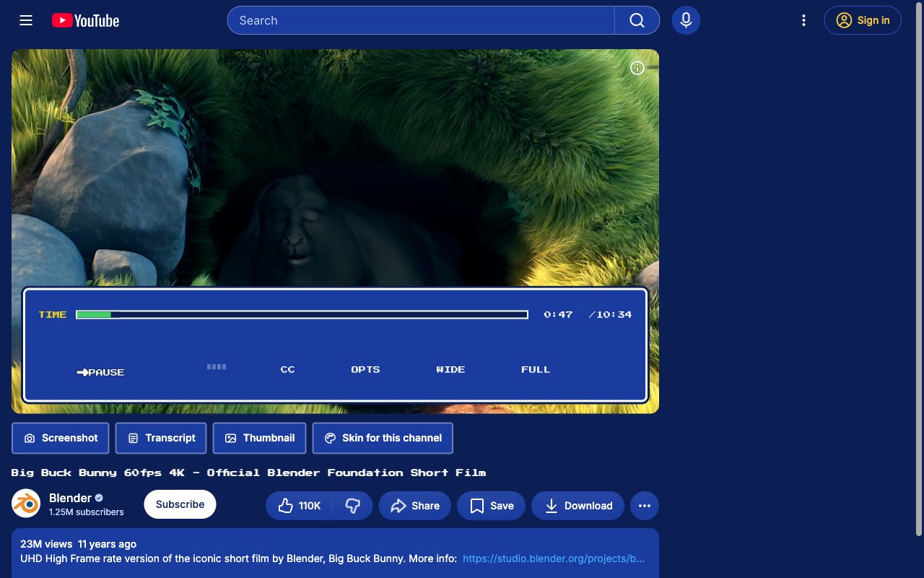Open the Blender channel avatar
This screenshot has width=924, height=578.
tap(26, 504)
